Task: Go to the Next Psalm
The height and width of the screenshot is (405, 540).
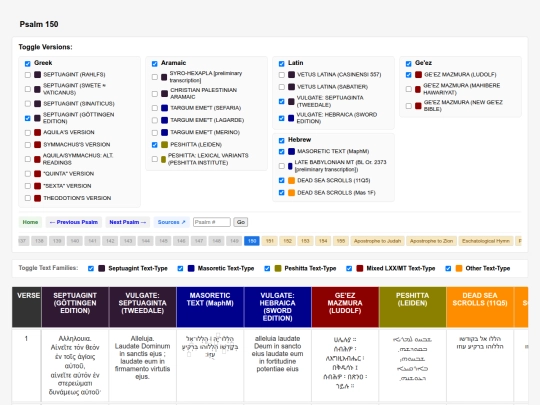Action: point(127,222)
